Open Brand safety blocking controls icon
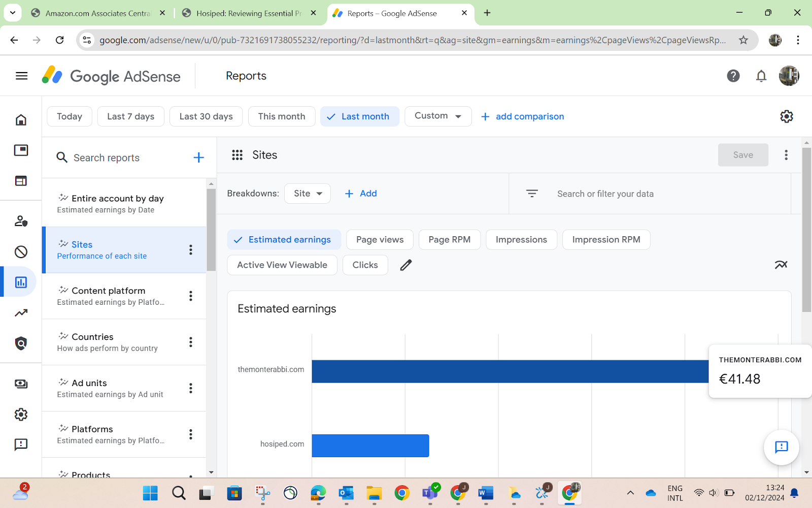This screenshot has height=508, width=812. point(21,252)
